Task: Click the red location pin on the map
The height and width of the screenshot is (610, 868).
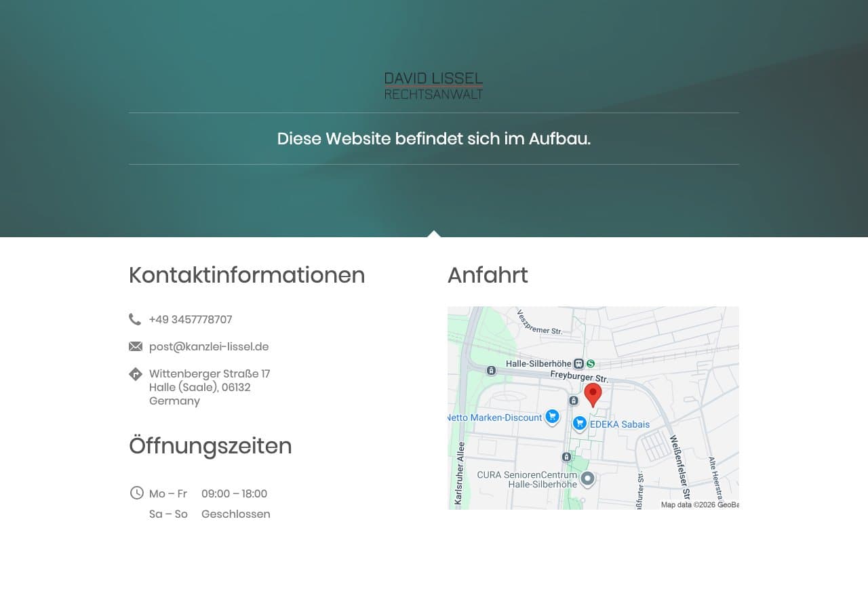Action: (593, 394)
